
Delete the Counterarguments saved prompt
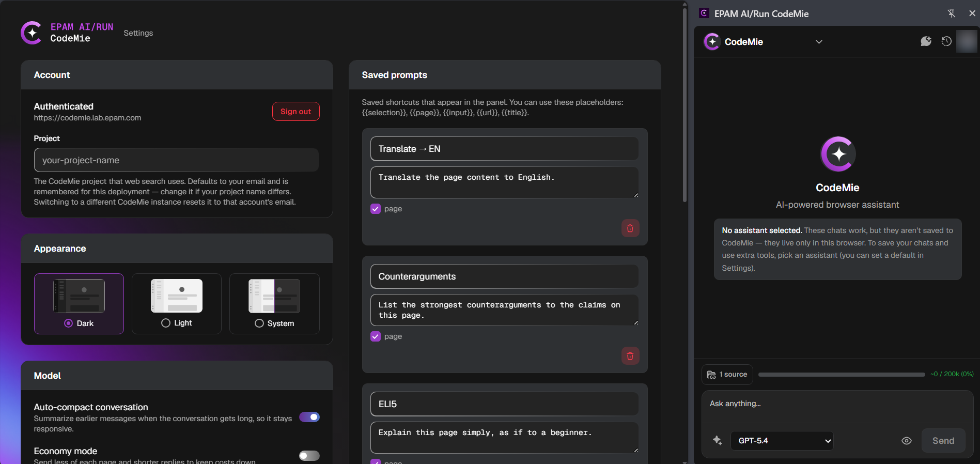[630, 356]
